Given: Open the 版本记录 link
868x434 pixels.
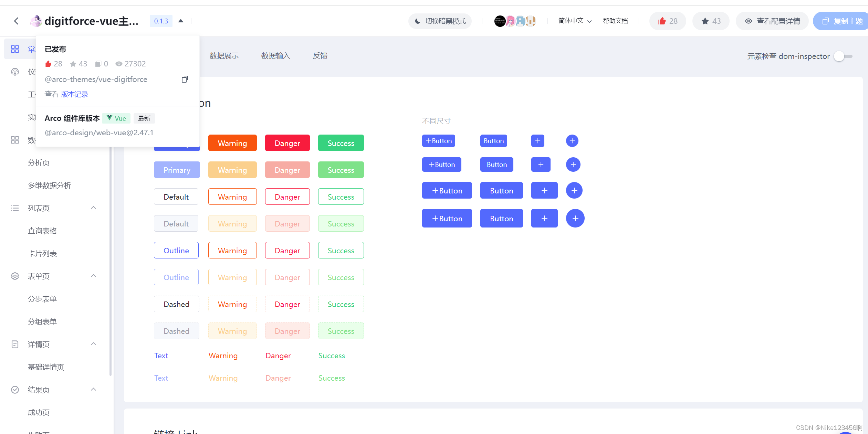Looking at the screenshot, I should (x=74, y=94).
